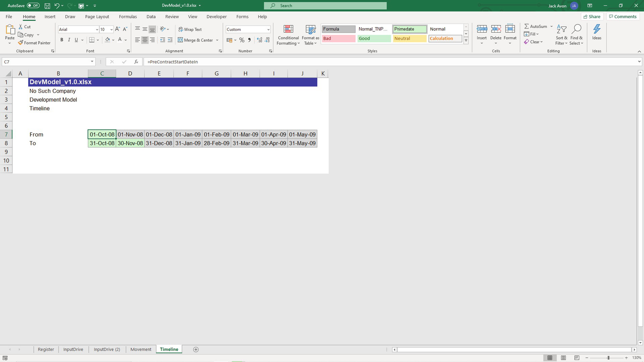Click the Search box in the title bar

325,6
